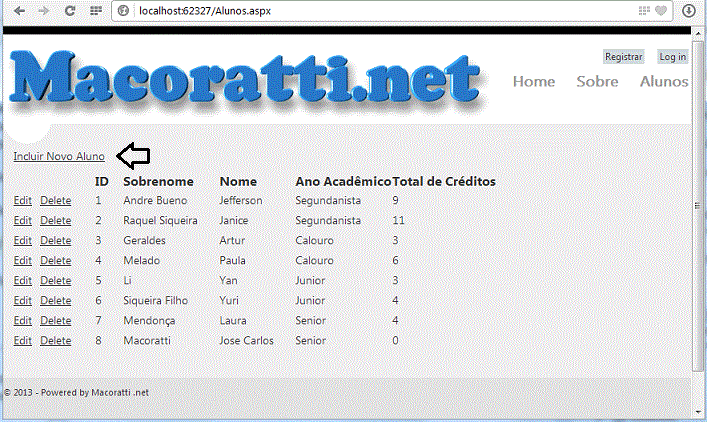This screenshot has height=422, width=707.
Task: Click the Nome column header
Action: click(238, 181)
